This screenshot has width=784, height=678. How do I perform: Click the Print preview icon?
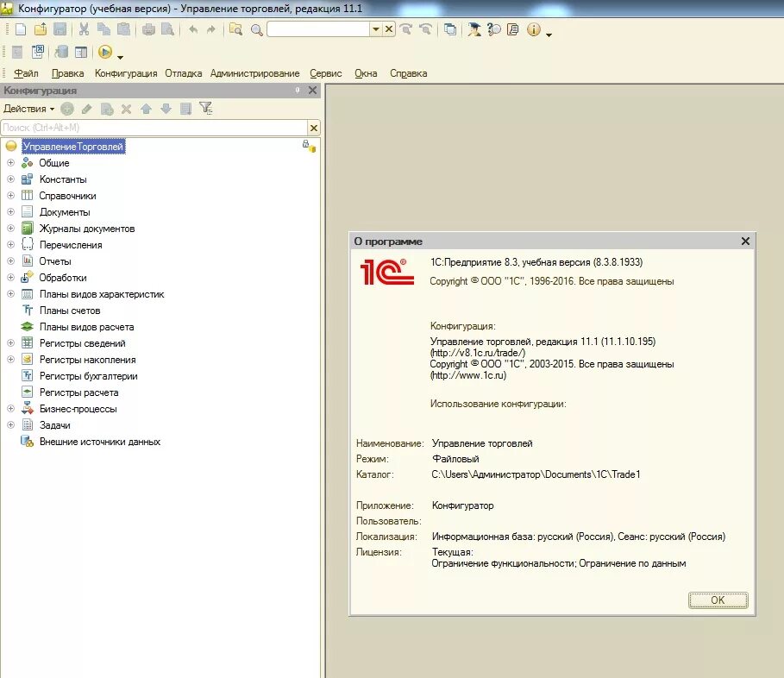(168, 29)
